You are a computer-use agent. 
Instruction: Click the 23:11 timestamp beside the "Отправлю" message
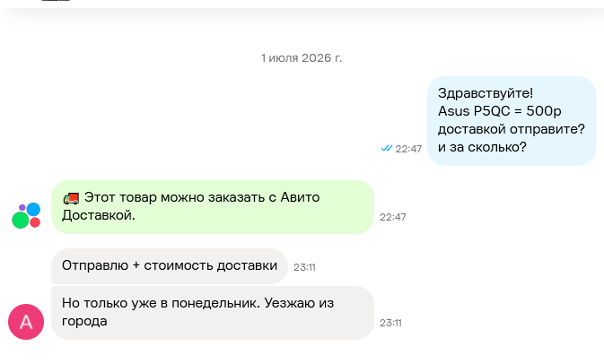tap(304, 267)
